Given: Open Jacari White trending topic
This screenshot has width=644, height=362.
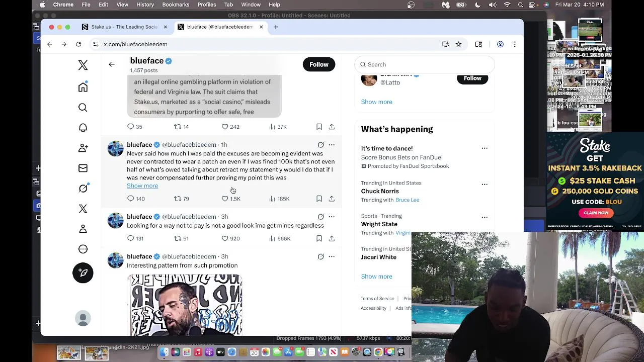Looking at the screenshot, I should pos(379,257).
